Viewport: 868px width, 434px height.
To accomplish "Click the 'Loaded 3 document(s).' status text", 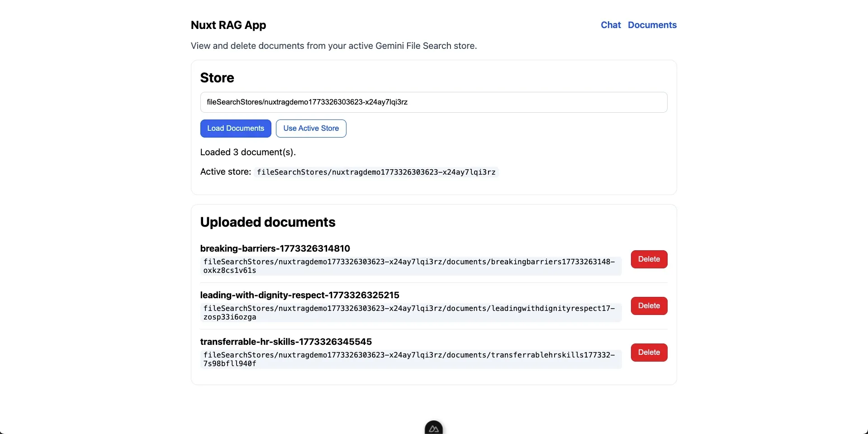I will [248, 152].
